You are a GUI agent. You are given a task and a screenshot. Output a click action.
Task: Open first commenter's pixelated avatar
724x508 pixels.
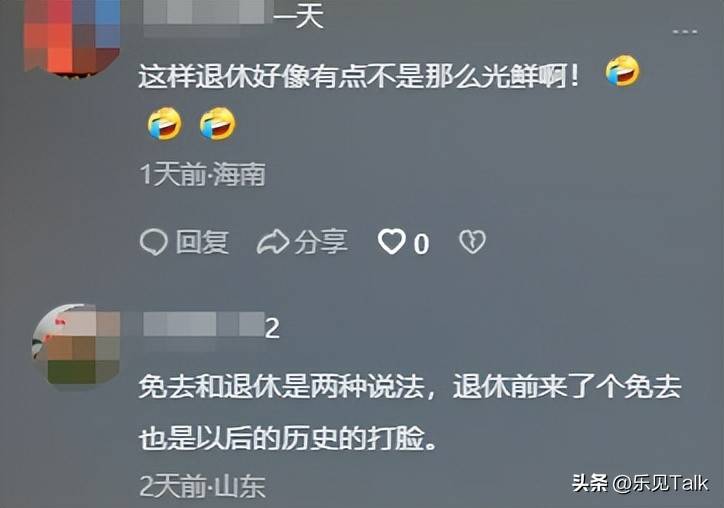coord(72,37)
